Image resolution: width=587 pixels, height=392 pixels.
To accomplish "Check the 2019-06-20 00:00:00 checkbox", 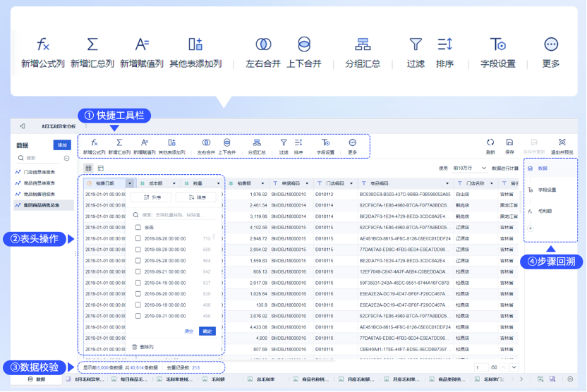I will 138,293.
